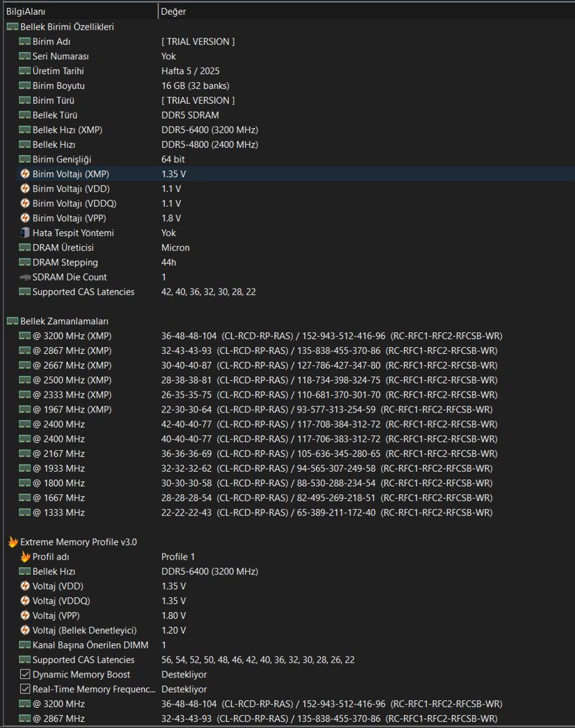
Task: Click the DRAM Stepping value 44h
Action: [169, 262]
